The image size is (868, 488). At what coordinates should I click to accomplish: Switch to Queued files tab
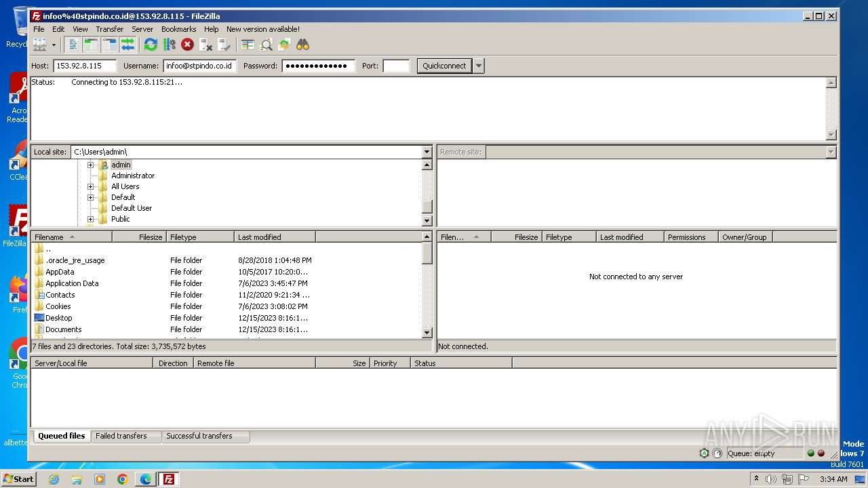[x=61, y=436]
